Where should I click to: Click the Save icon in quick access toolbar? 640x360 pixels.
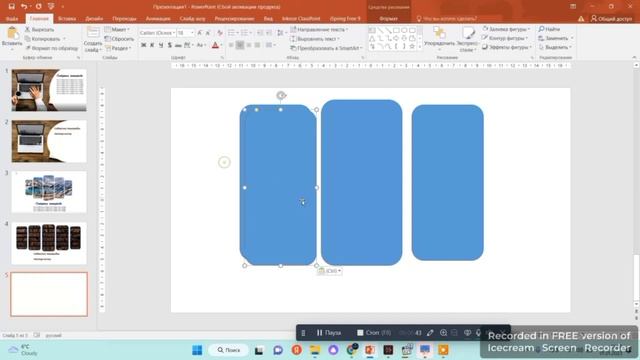point(11,7)
